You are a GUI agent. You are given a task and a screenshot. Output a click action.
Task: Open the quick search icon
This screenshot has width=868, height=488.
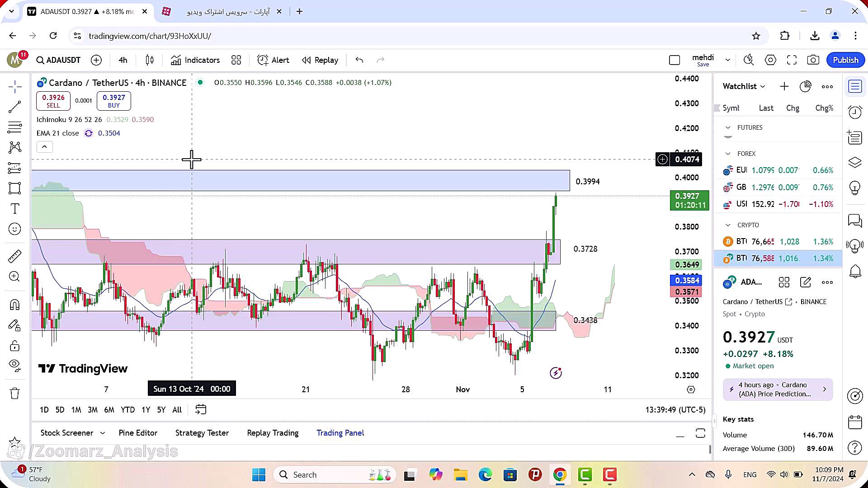[749, 60]
